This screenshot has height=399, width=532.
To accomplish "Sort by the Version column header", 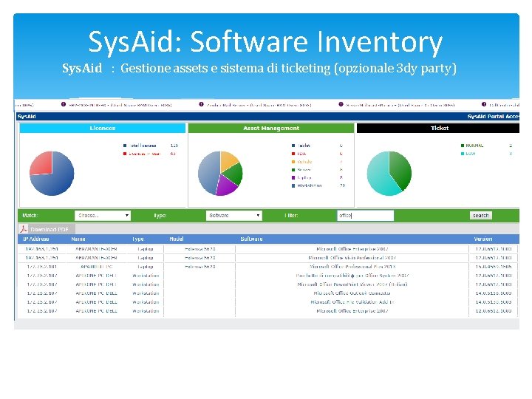I will pos(483,239).
